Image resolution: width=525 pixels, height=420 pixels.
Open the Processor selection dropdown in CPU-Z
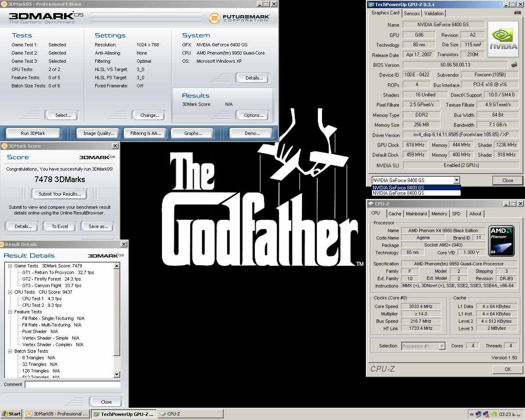coord(442,346)
